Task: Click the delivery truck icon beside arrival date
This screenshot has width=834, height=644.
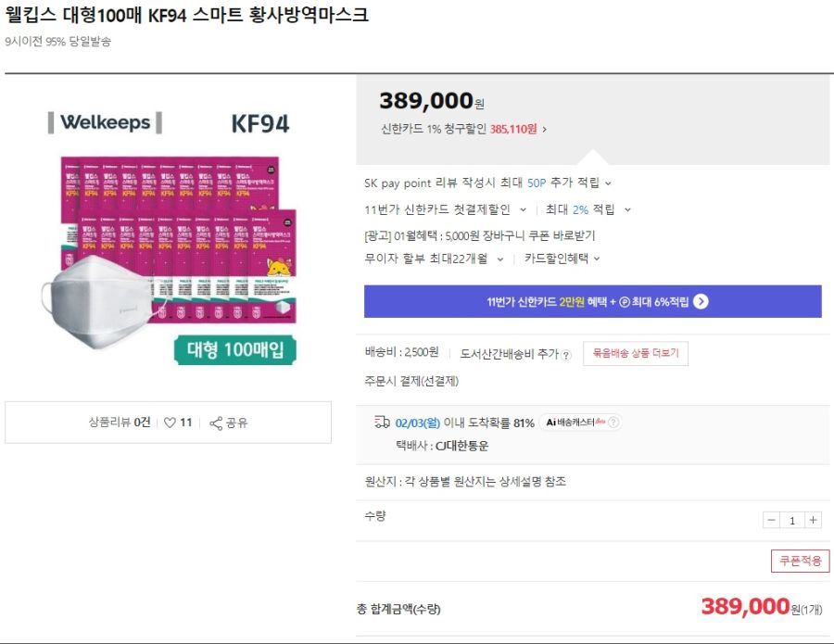Action: (x=382, y=423)
